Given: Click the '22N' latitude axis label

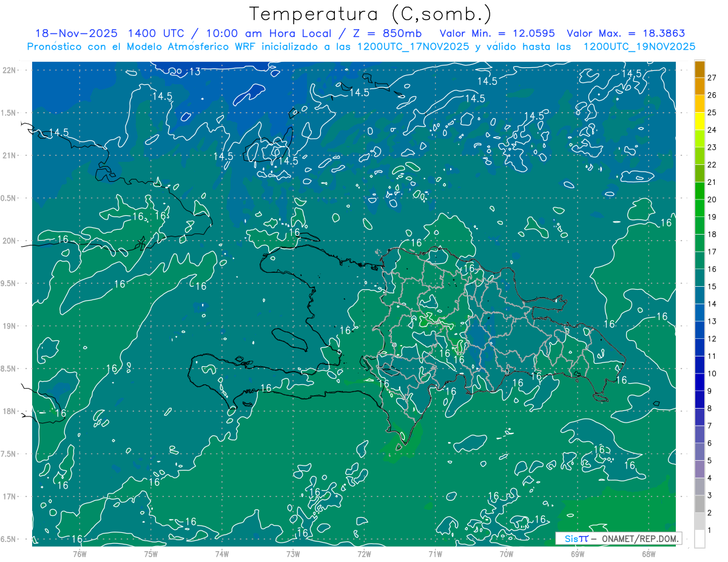Looking at the screenshot, I should 9,70.
